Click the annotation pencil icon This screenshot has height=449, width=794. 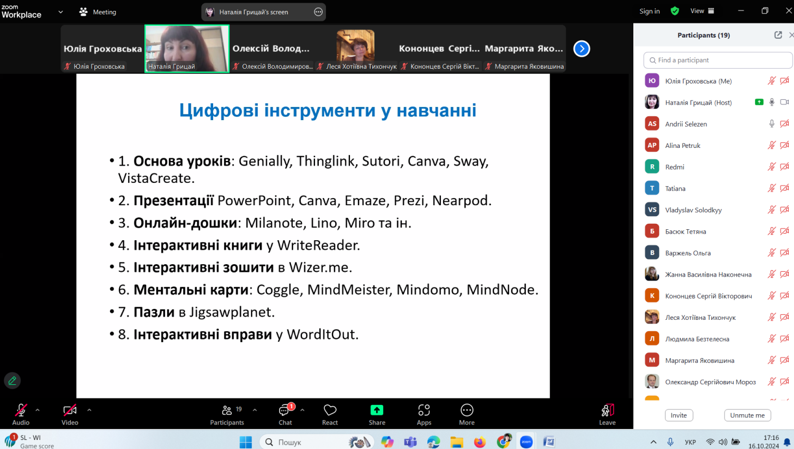12,381
